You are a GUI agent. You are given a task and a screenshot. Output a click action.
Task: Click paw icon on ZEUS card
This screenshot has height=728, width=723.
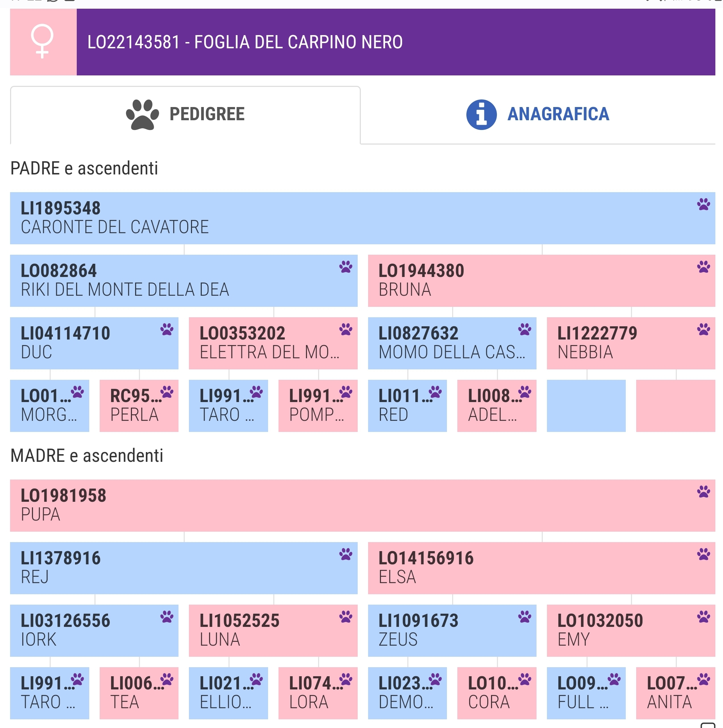point(524,616)
